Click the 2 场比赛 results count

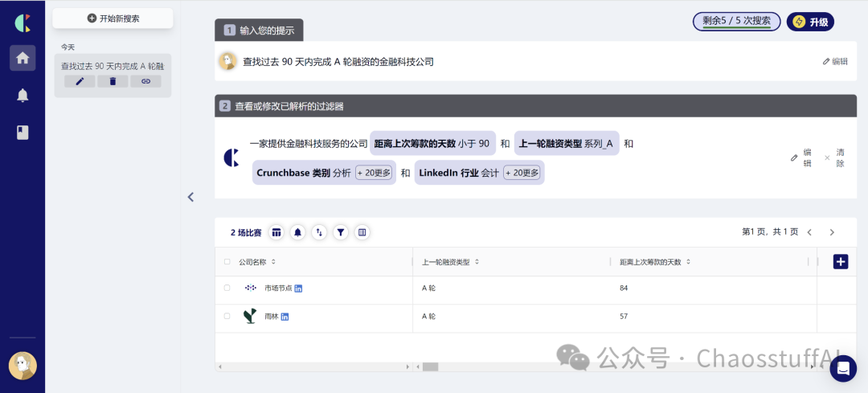click(x=246, y=233)
